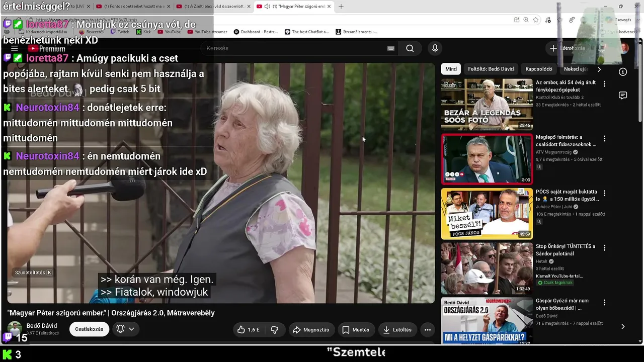Open the info panel icon on the right
Viewport: 644px width, 362px height.
tap(623, 72)
